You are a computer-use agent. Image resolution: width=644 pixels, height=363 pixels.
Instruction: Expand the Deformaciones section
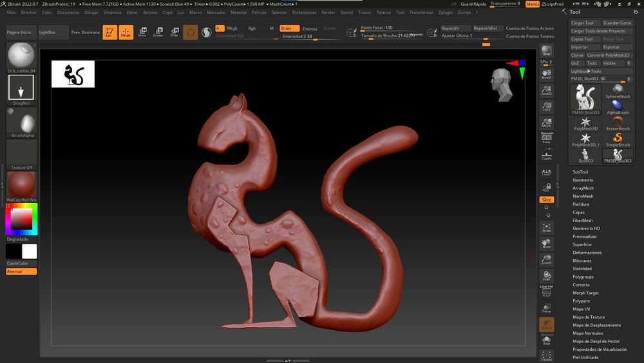click(587, 253)
